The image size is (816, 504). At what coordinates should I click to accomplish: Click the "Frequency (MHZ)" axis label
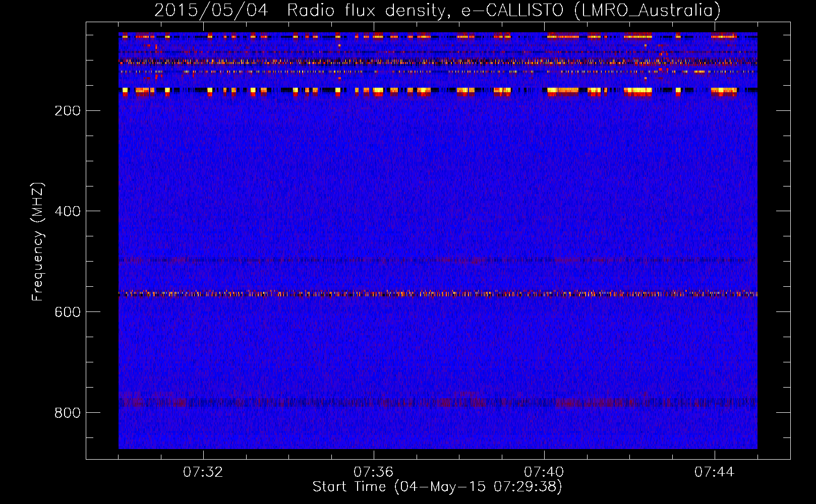38,241
